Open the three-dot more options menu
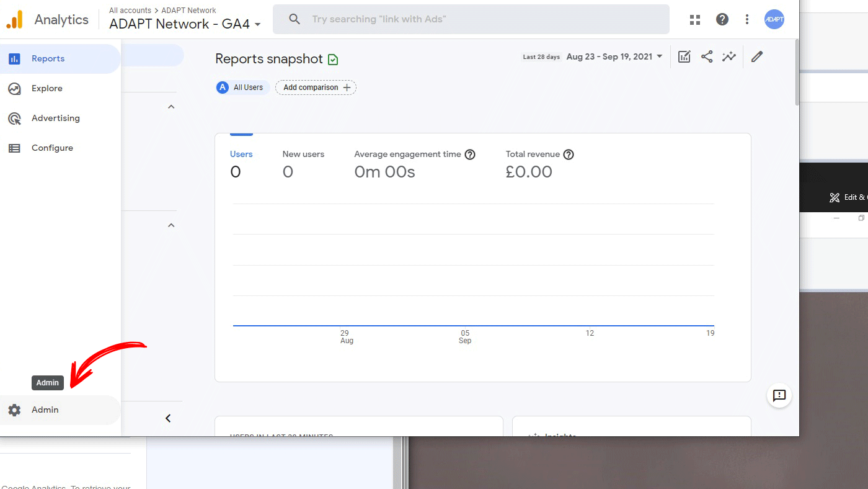Screen dimensions: 868x489 (747, 19)
